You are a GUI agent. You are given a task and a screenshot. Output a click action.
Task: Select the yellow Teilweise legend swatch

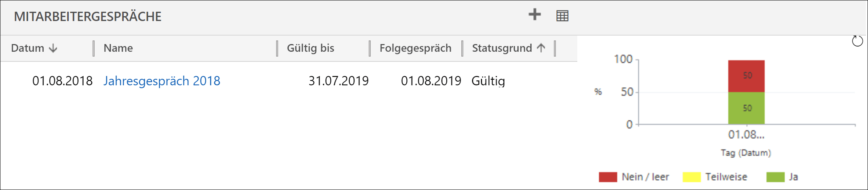tap(691, 177)
